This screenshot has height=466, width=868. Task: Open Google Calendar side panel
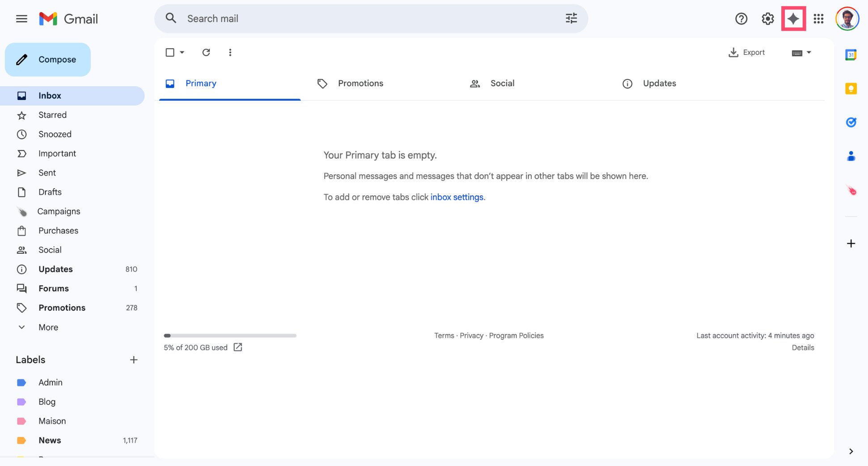(851, 54)
